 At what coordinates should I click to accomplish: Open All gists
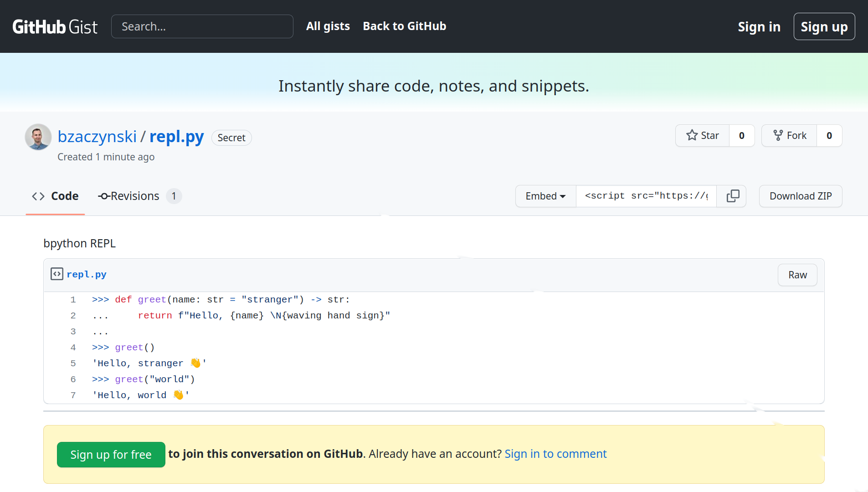click(328, 26)
